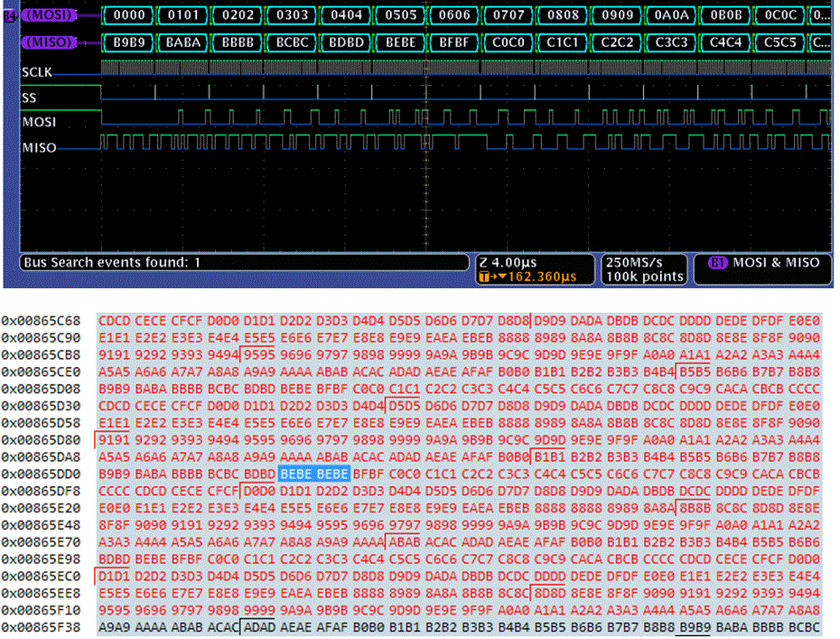Select decoded MISO bus packet C2C2
This screenshot has height=639, width=840.
(x=617, y=42)
